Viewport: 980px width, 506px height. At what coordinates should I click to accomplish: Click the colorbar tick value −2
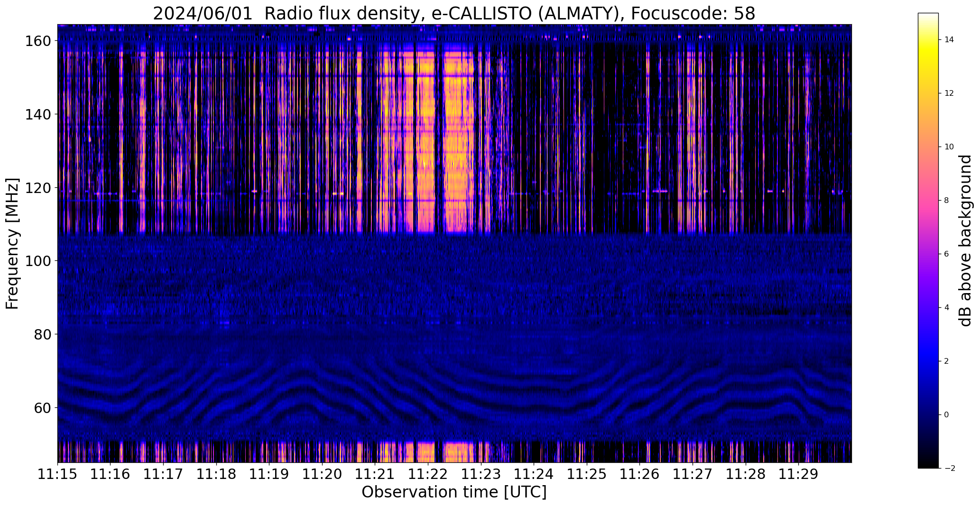pyautogui.click(x=950, y=469)
